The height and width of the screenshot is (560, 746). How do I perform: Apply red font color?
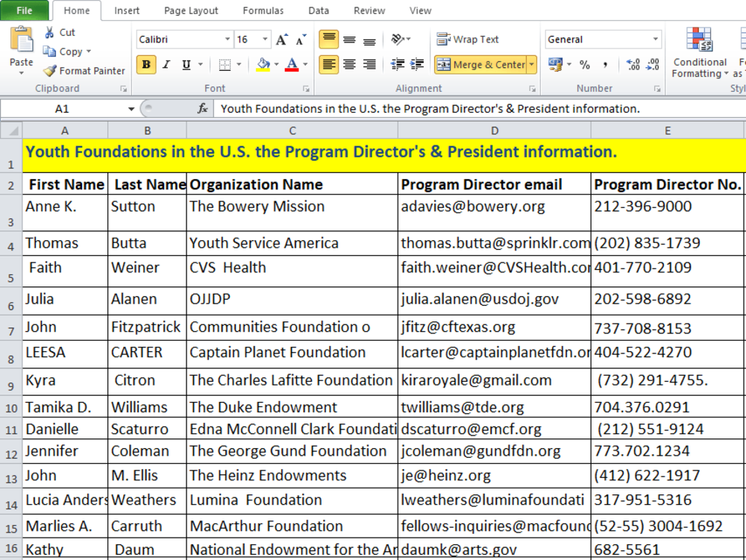point(292,64)
